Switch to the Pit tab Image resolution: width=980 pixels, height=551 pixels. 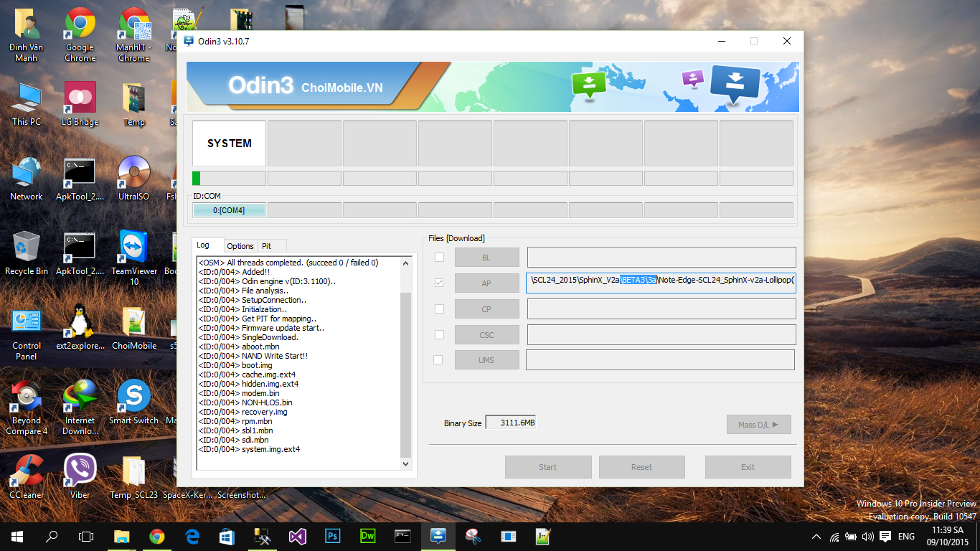(272, 245)
